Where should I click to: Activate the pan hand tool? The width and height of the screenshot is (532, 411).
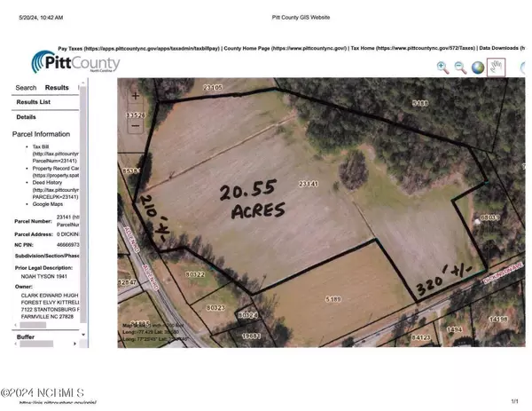tap(497, 67)
